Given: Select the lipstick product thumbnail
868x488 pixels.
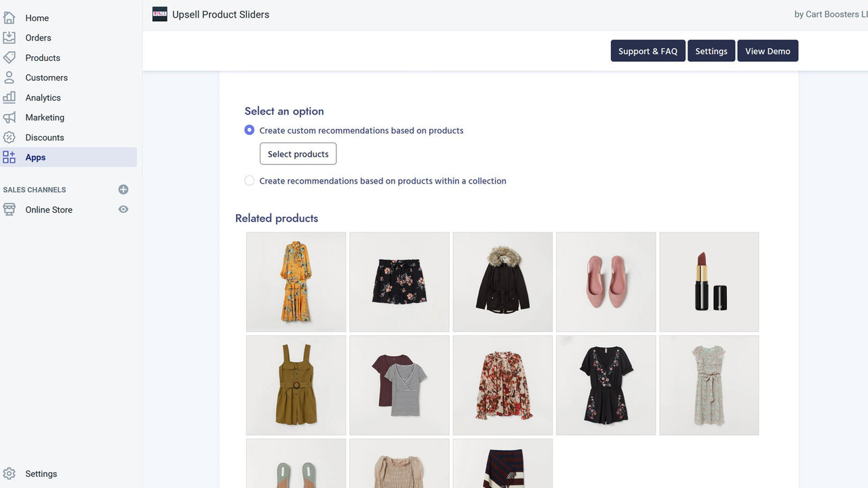Looking at the screenshot, I should (x=709, y=282).
